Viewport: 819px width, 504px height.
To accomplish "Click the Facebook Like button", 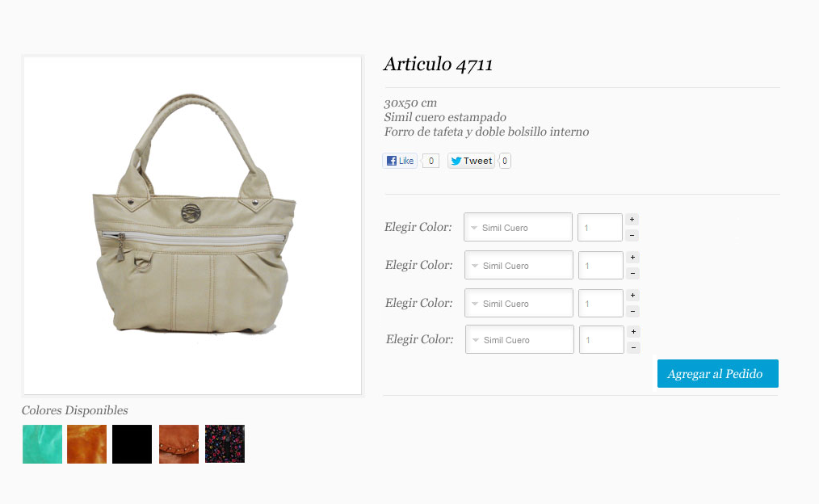I will click(400, 161).
